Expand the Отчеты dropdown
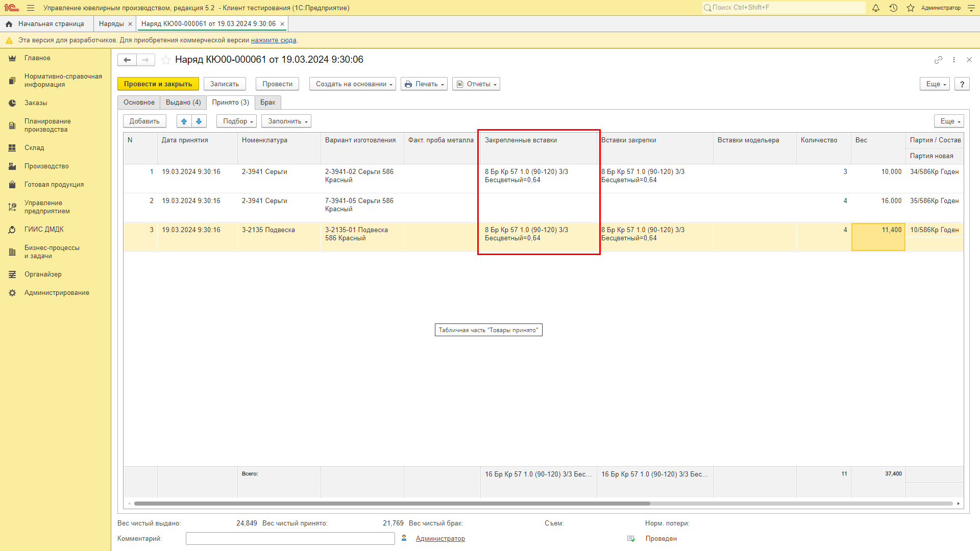The height and width of the screenshot is (551, 980). coord(476,84)
